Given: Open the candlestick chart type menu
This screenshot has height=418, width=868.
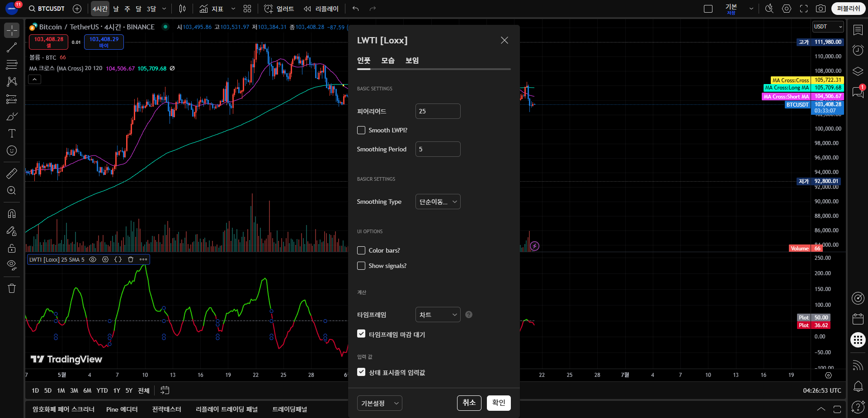Looking at the screenshot, I should pyautogui.click(x=182, y=9).
